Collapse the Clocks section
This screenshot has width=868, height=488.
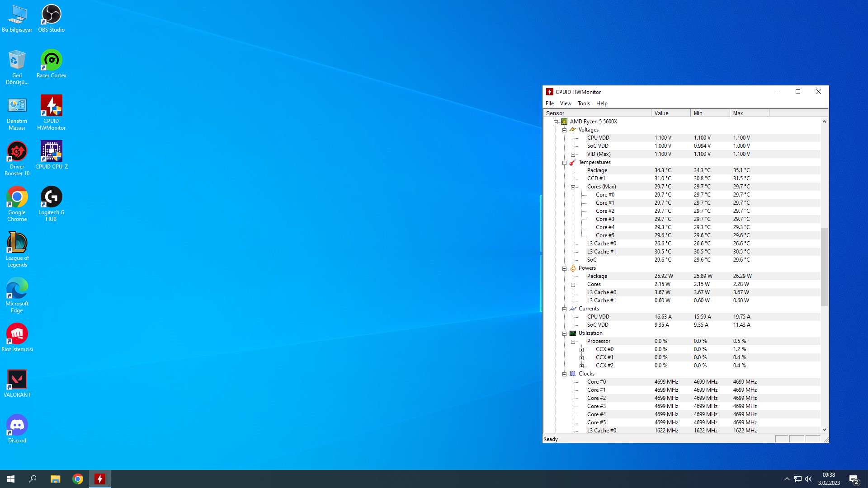click(564, 374)
